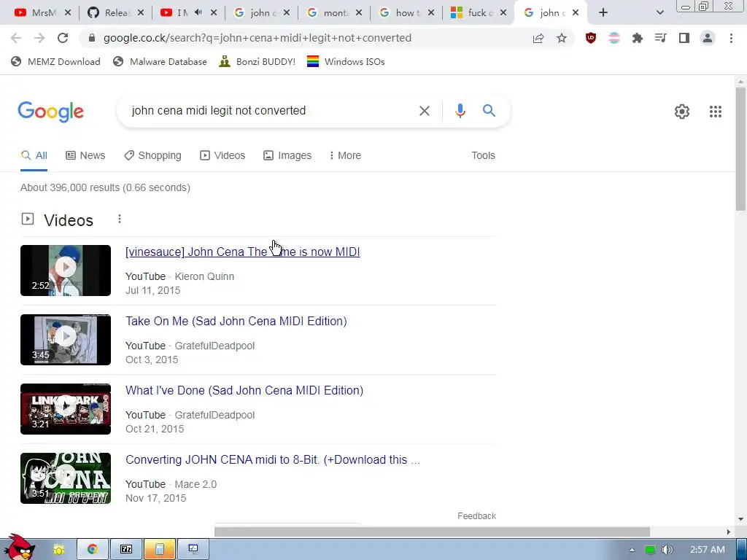
Task: Open Windows ISOs bookmark
Action: [346, 61]
